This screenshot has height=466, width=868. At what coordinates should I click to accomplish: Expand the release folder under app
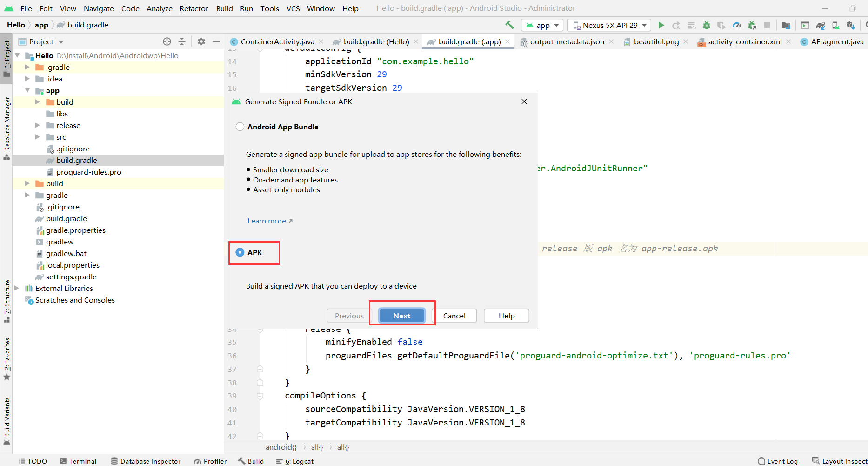[38, 125]
